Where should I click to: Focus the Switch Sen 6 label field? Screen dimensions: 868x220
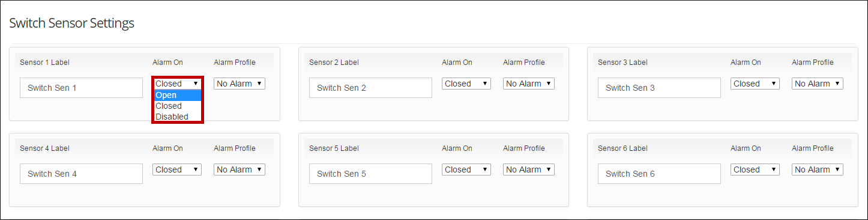point(659,174)
